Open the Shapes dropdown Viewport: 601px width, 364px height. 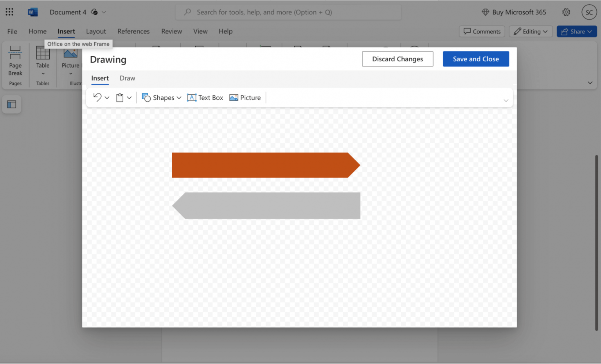[x=162, y=98]
